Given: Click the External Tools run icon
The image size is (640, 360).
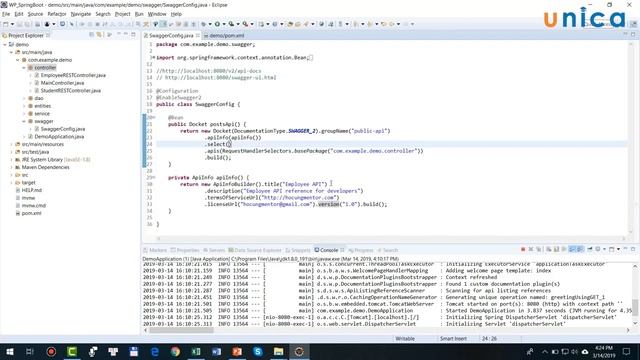Looking at the screenshot, I should click(x=245, y=24).
